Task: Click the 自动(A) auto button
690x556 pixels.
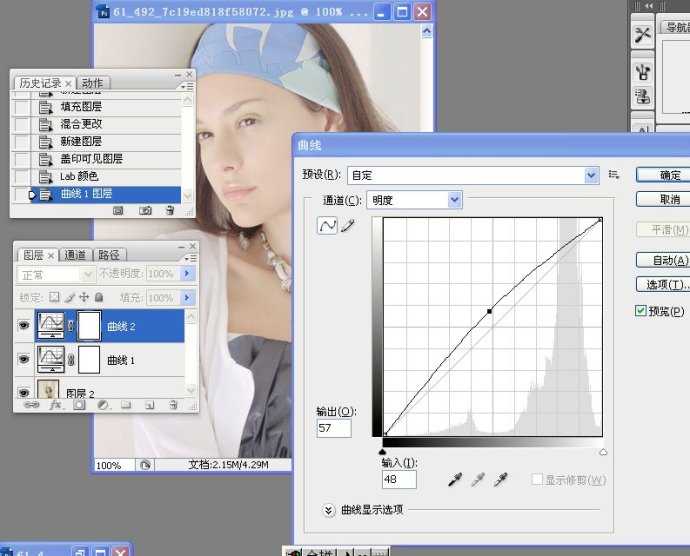Action: tap(663, 260)
